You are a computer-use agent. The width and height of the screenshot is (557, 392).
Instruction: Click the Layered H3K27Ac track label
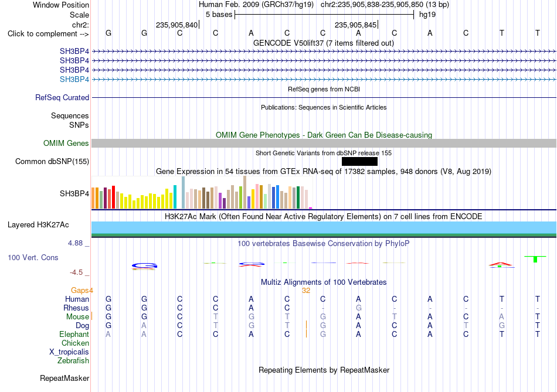(38, 225)
